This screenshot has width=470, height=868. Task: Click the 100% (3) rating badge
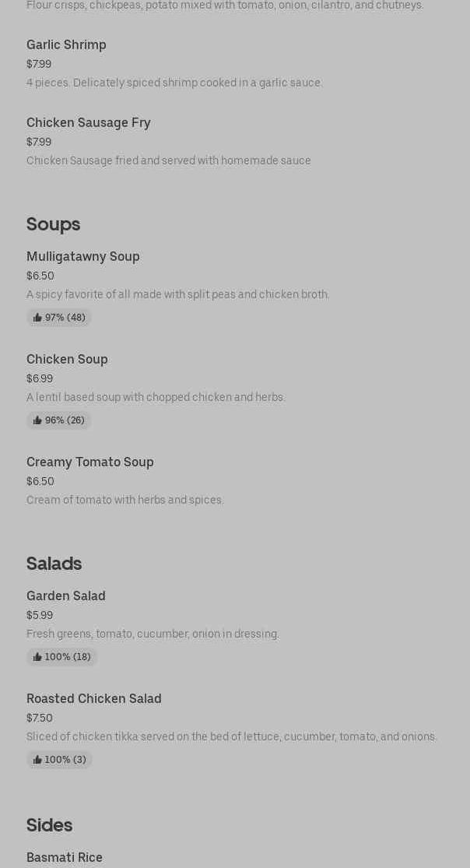pyautogui.click(x=59, y=760)
